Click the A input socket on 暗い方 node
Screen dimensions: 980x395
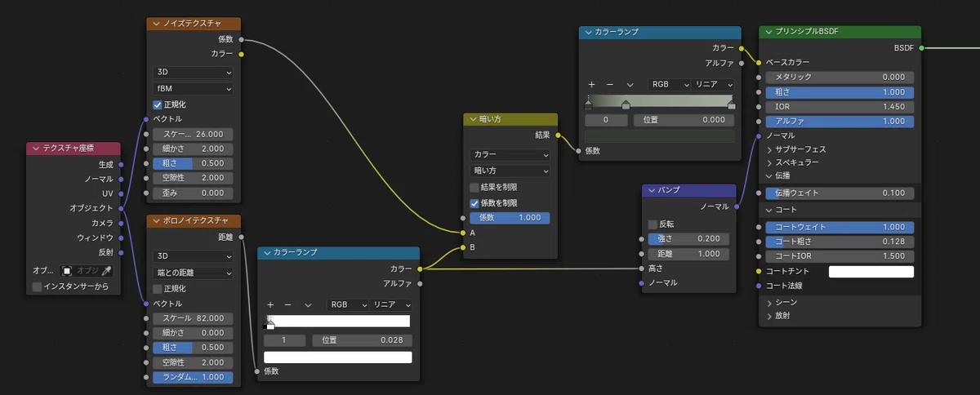(x=463, y=233)
